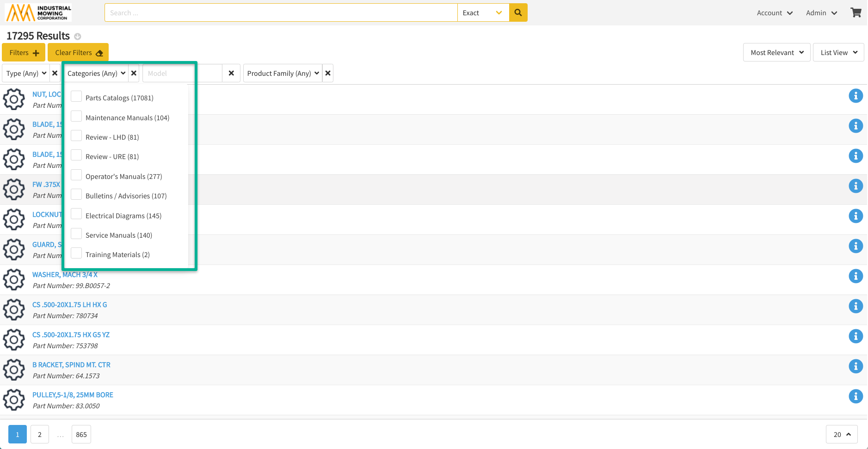Click the magnifying glass search button
The height and width of the screenshot is (449, 868).
pos(518,12)
